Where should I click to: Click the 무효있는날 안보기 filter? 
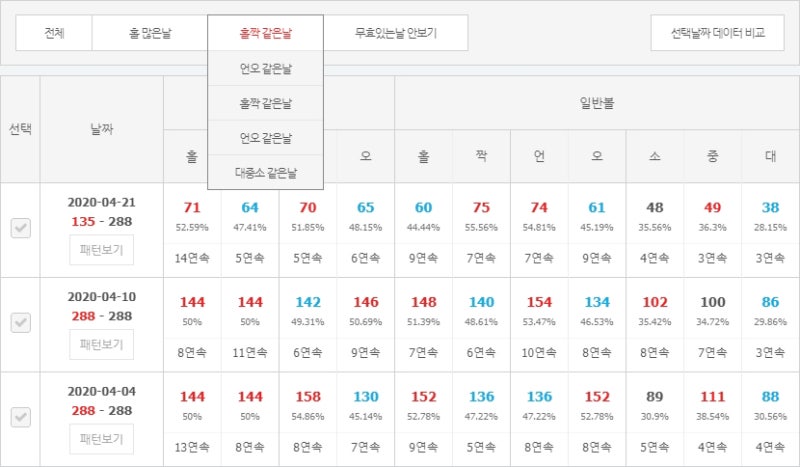(x=396, y=33)
